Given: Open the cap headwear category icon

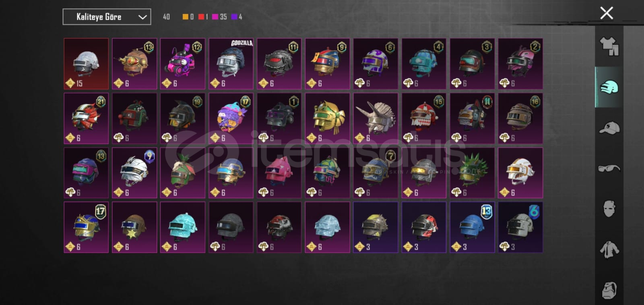Looking at the screenshot, I should tap(609, 128).
